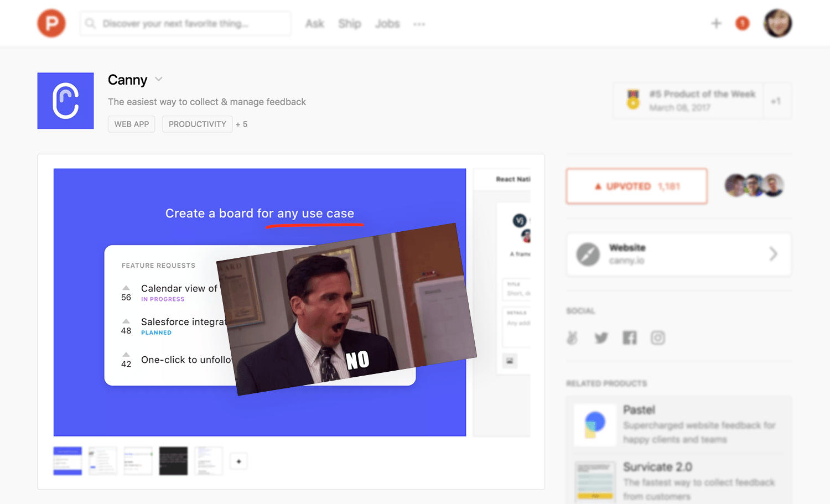830x504 pixels.
Task: Show the + 5 more topics
Action: pyautogui.click(x=242, y=124)
